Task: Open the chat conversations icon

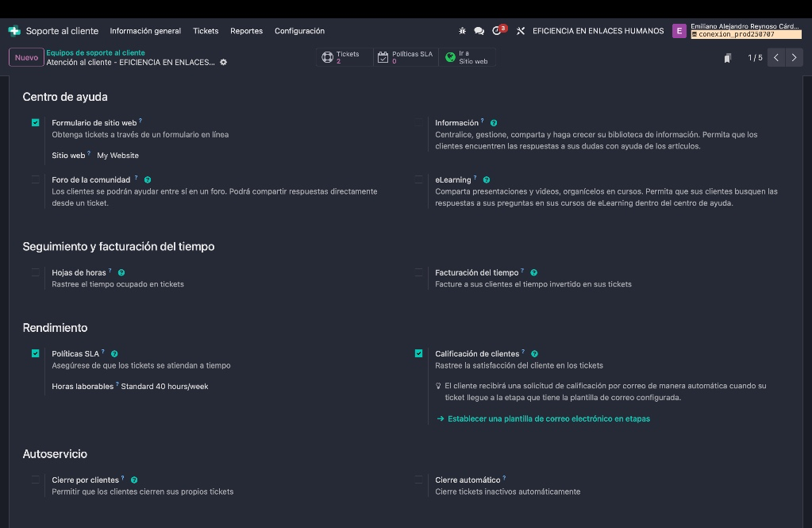Action: click(x=479, y=31)
